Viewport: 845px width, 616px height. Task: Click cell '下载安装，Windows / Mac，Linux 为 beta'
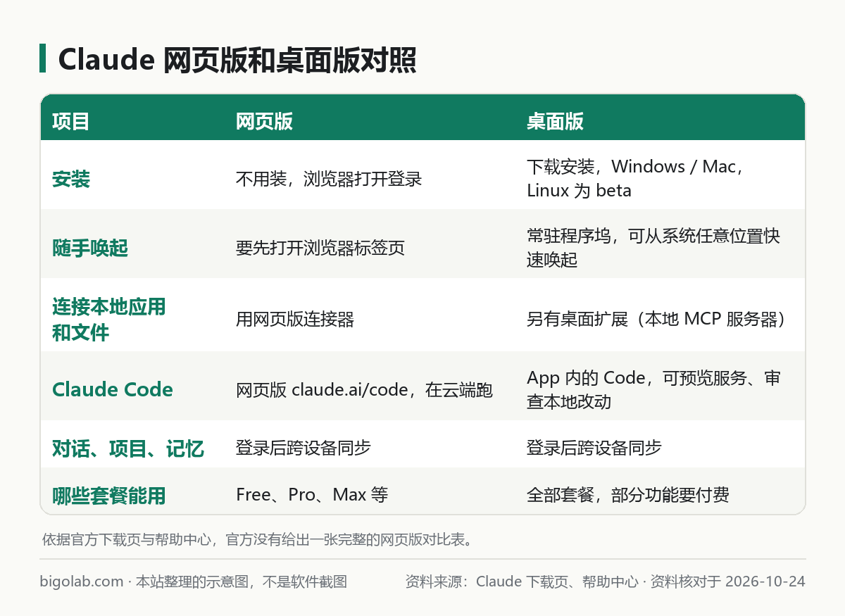pos(636,179)
